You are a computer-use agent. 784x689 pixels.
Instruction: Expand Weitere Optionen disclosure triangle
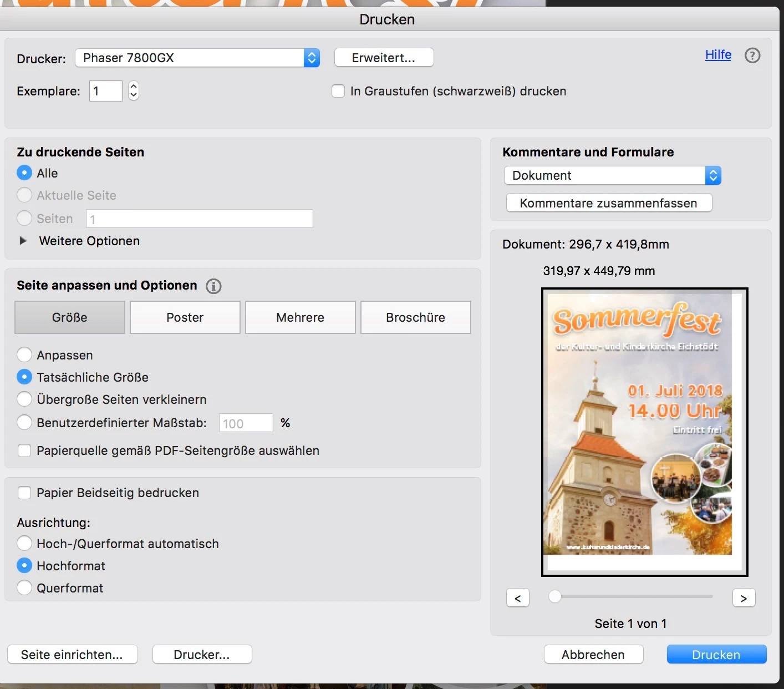(x=23, y=241)
